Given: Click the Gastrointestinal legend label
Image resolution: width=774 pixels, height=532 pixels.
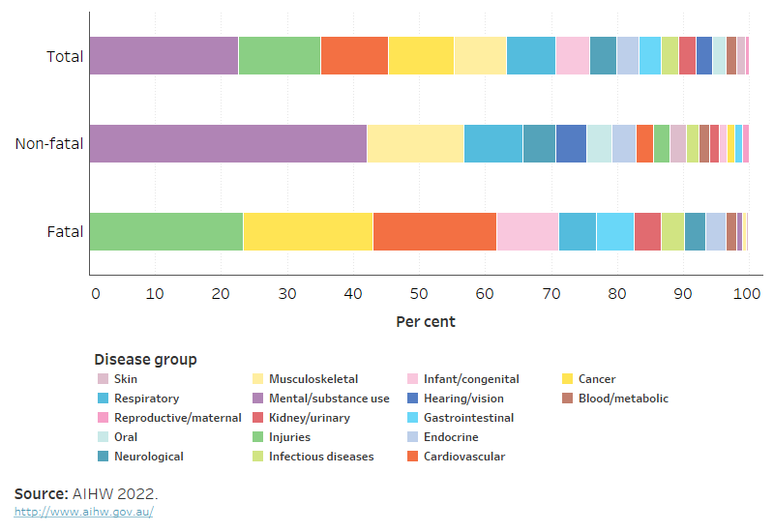Looking at the screenshot, I should (468, 418).
